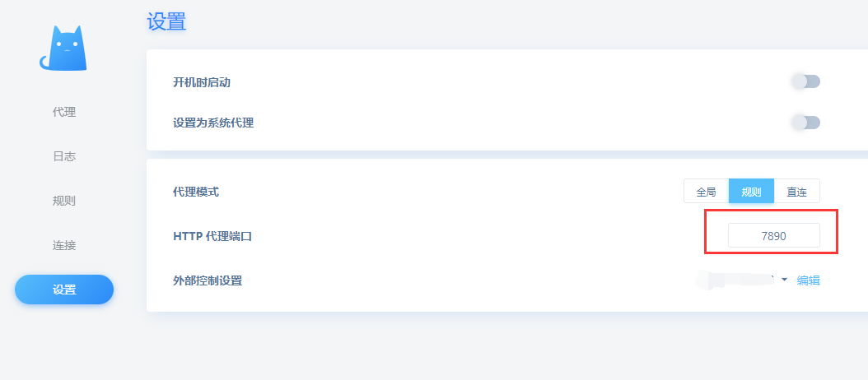Open the 代理 page from sidebar
This screenshot has height=380, width=868.
coord(64,113)
